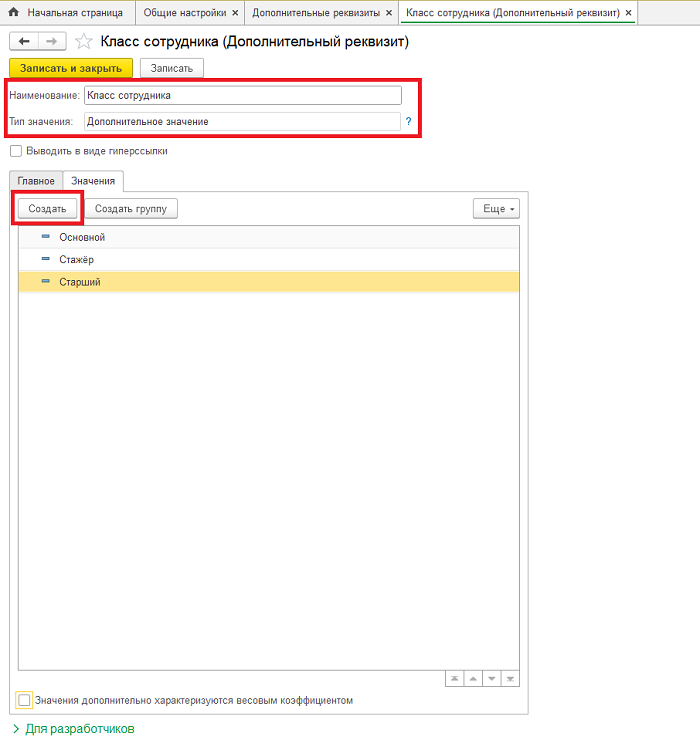Click the Наименование input field
The width and height of the screenshot is (700, 740).
[242, 96]
